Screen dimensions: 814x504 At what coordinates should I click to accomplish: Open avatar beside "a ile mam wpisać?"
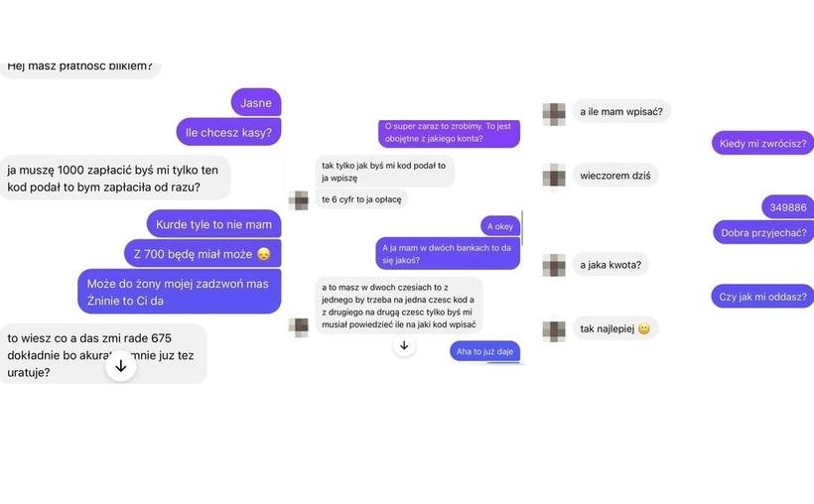(554, 114)
